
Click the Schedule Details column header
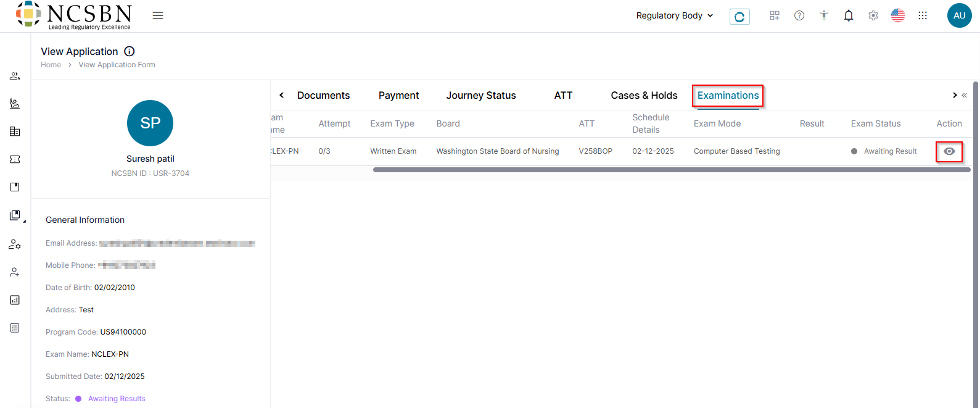click(x=651, y=123)
